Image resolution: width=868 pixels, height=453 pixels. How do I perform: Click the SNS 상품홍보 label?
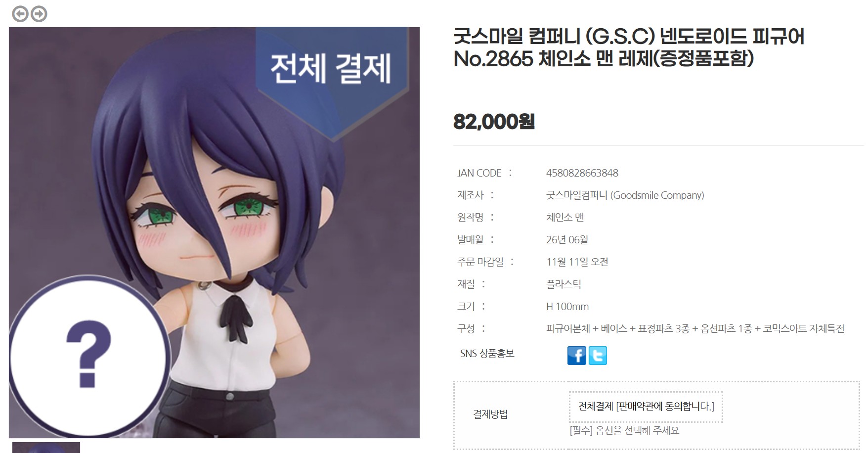[x=487, y=354]
